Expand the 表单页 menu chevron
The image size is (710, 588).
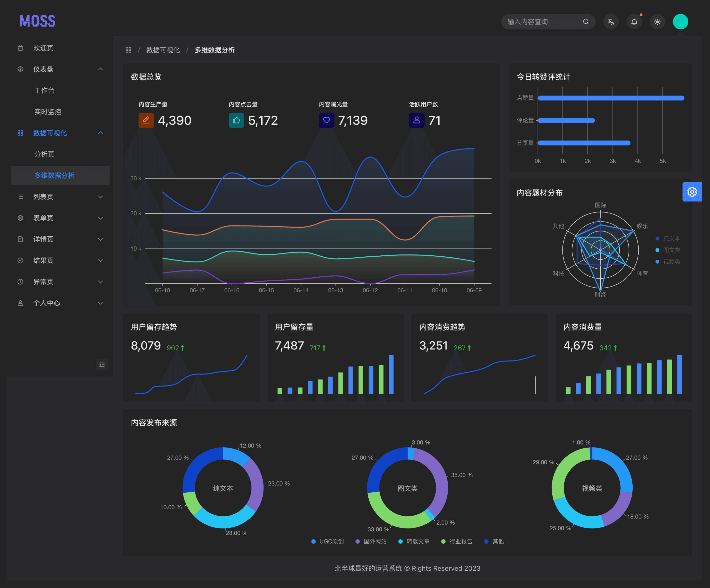(x=101, y=218)
